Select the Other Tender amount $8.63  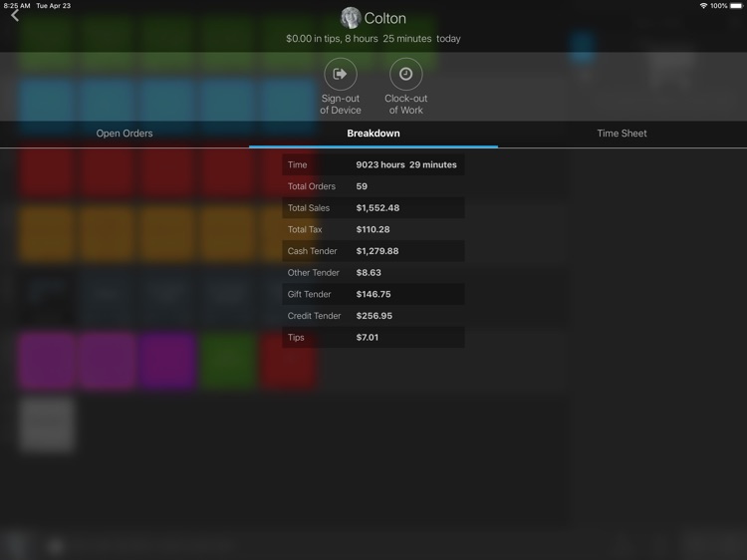coord(369,273)
